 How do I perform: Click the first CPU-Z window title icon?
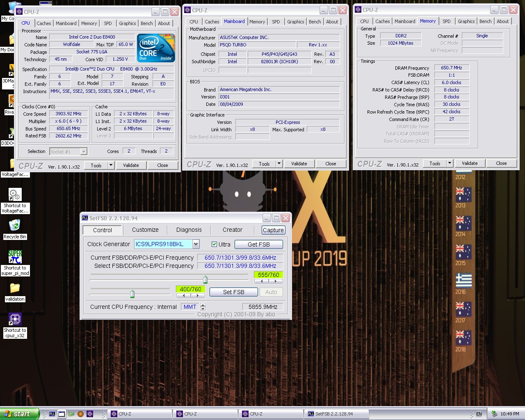(x=19, y=11)
